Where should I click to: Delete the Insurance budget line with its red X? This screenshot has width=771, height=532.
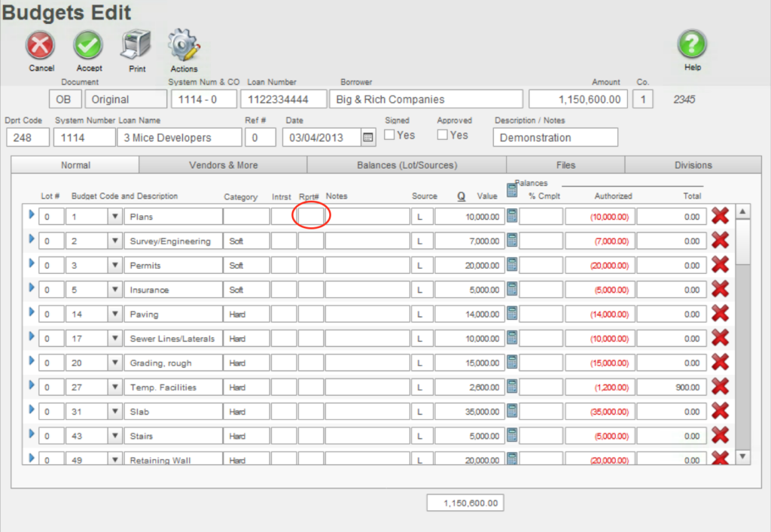pos(720,289)
